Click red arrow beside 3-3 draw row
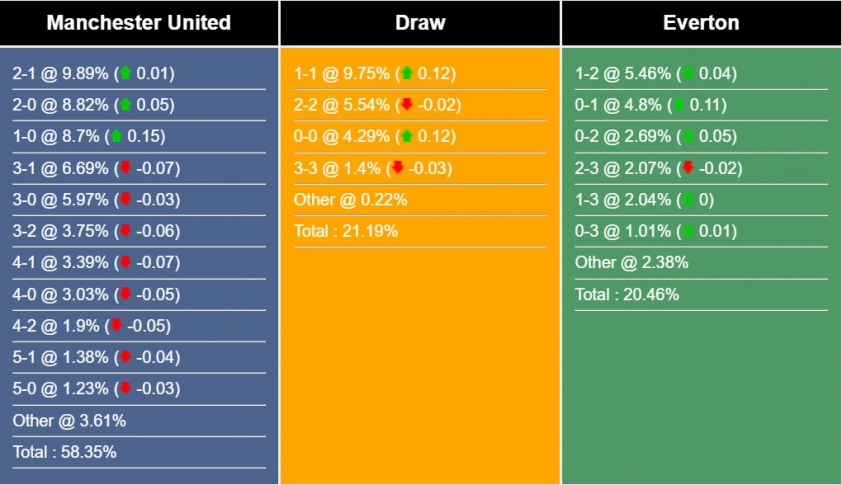 [x=398, y=168]
